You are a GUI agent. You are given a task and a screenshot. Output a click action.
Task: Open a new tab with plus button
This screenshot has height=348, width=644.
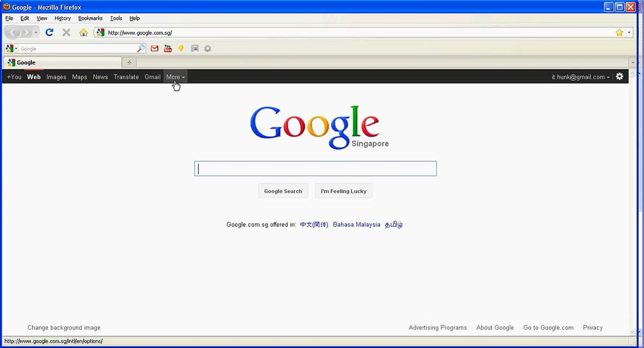tap(129, 63)
